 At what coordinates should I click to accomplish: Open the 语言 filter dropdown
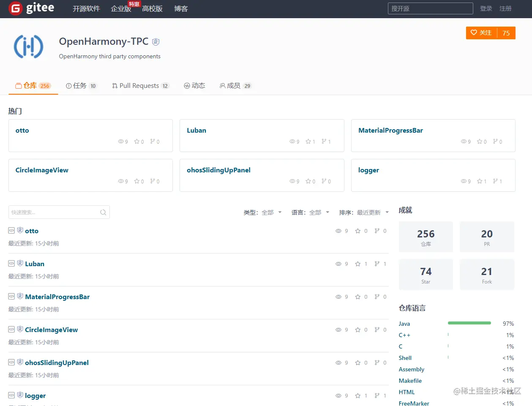(310, 213)
